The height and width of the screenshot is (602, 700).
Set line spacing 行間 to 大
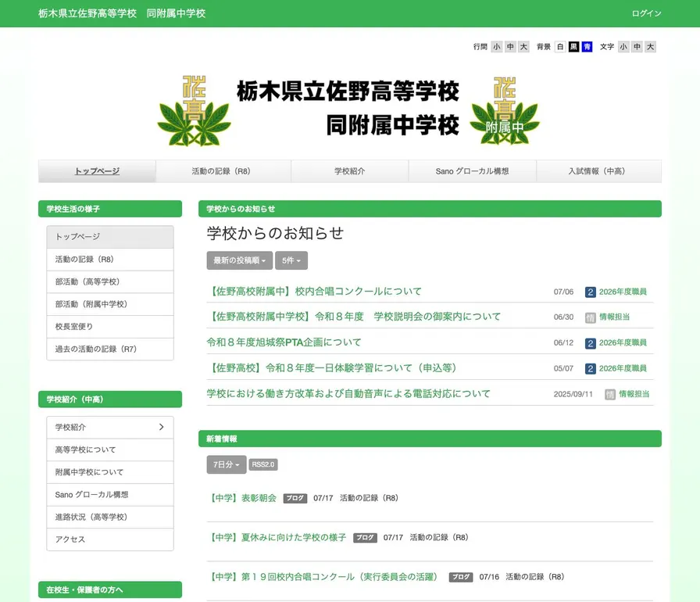[523, 46]
